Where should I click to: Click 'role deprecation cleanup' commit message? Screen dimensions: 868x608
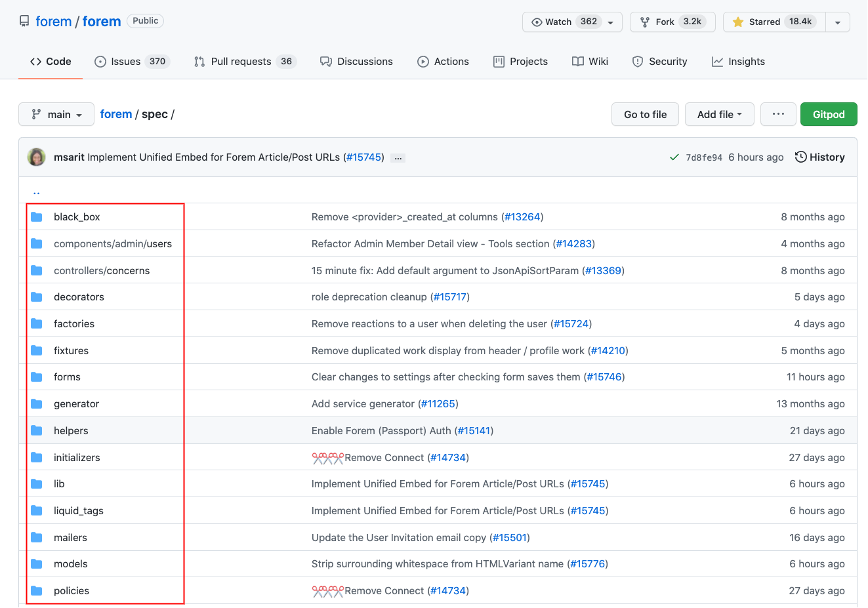[369, 297]
